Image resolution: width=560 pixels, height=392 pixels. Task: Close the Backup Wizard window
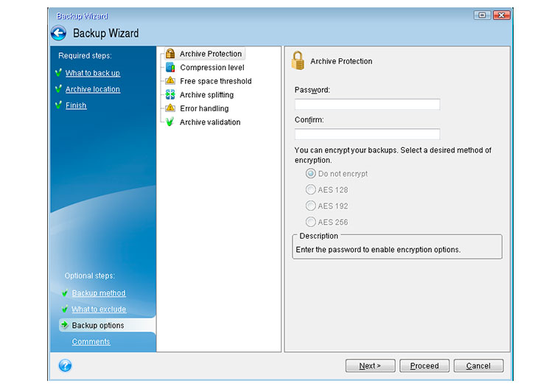click(x=502, y=15)
